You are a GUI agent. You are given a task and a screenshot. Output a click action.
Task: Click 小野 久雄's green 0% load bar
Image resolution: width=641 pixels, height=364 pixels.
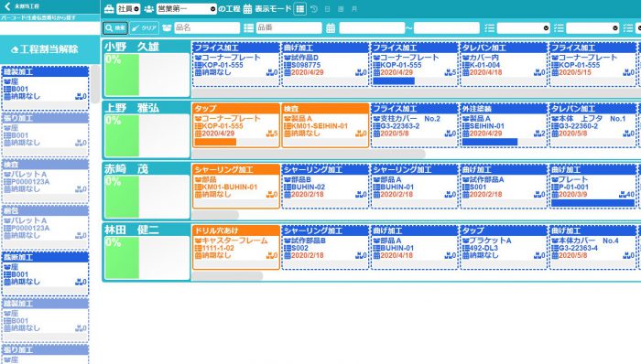tap(122, 75)
